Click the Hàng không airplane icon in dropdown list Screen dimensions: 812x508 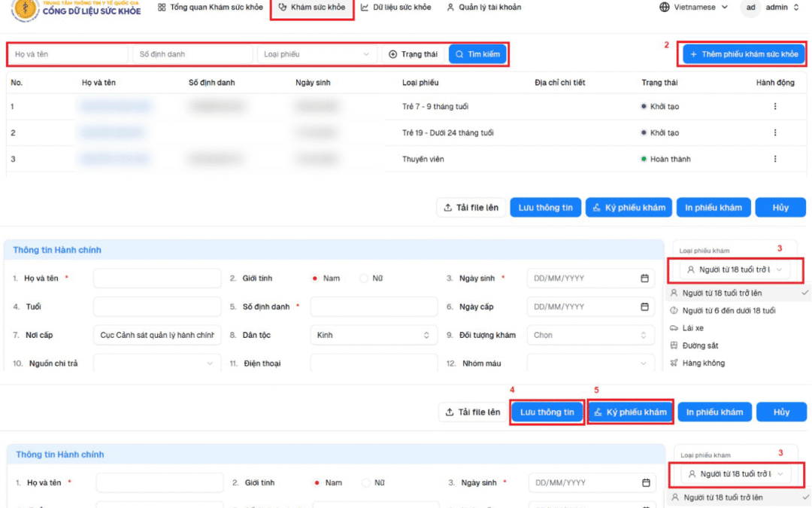coord(674,363)
